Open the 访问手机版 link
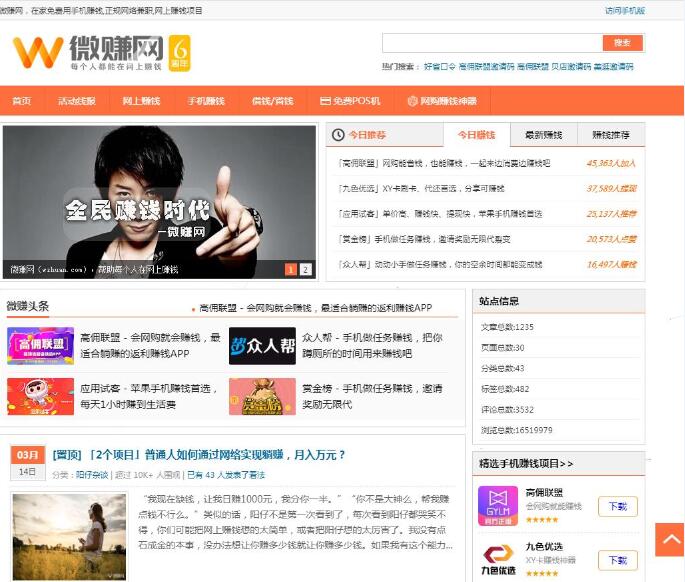 click(x=624, y=11)
